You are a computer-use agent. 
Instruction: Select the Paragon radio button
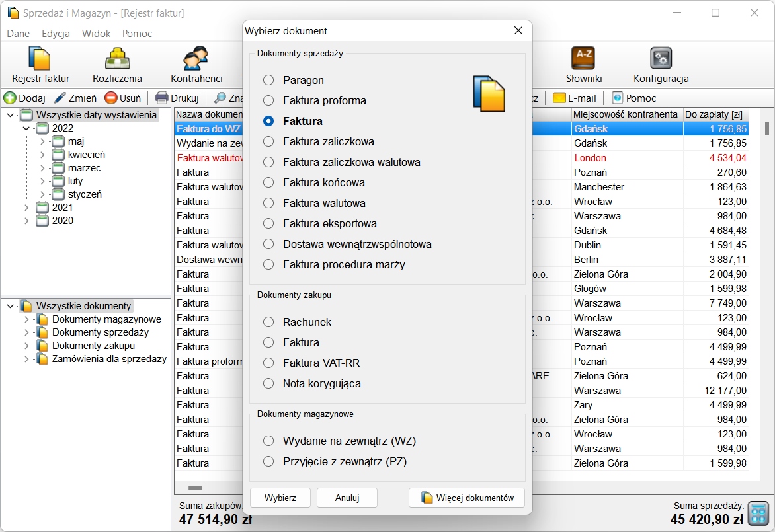pos(268,80)
